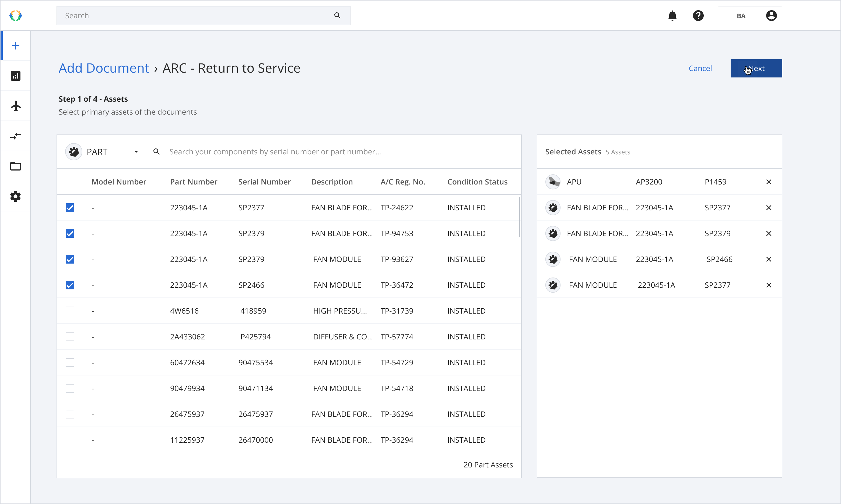
Task: Click part icon of selected FAN MODULE SP2377
Action: pyautogui.click(x=553, y=285)
